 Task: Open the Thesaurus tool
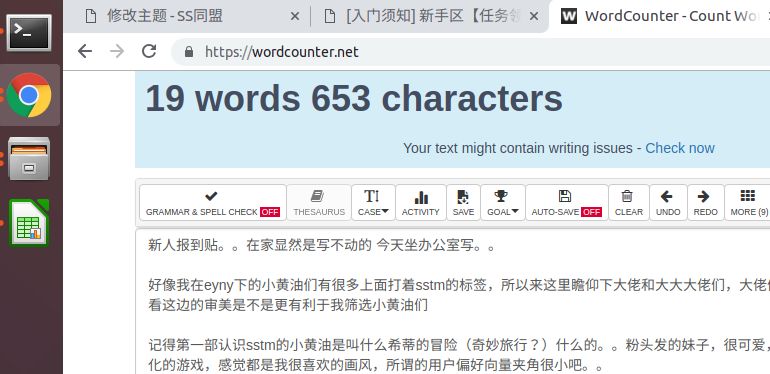(x=319, y=203)
